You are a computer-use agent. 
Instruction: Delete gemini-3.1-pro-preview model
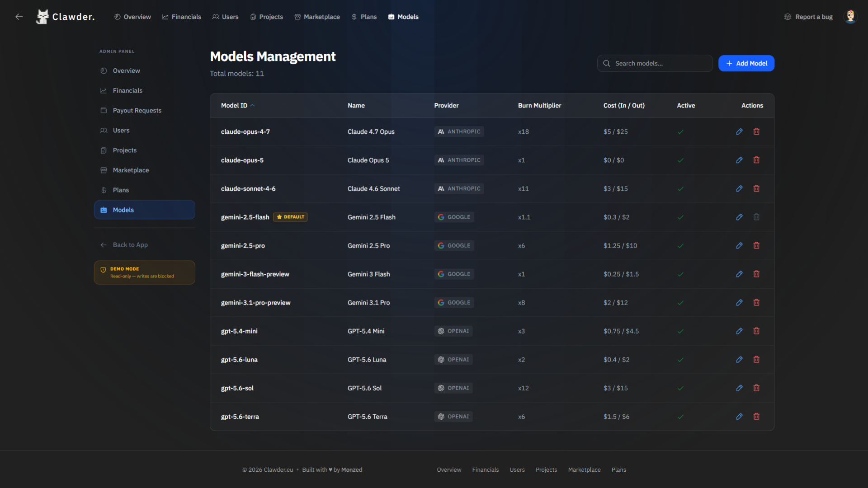[756, 302]
